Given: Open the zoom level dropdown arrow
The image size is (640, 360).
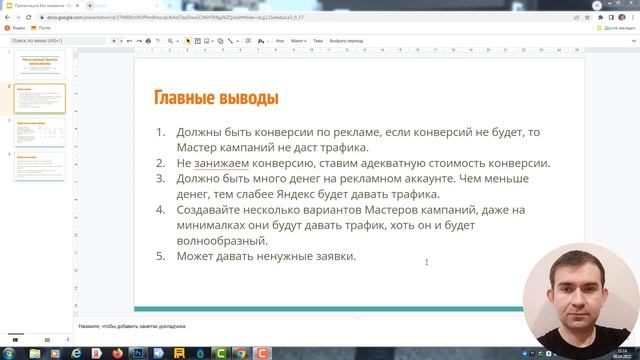Looking at the screenshot, I should click(177, 41).
